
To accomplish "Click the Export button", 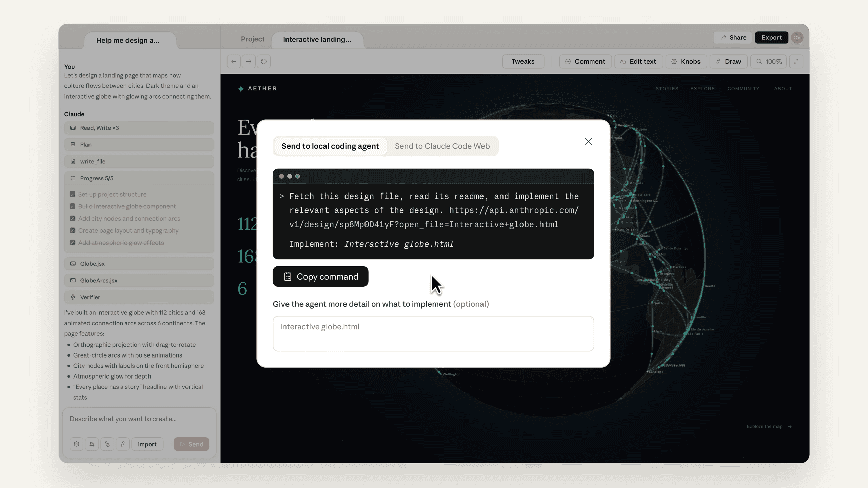I will (x=771, y=37).
